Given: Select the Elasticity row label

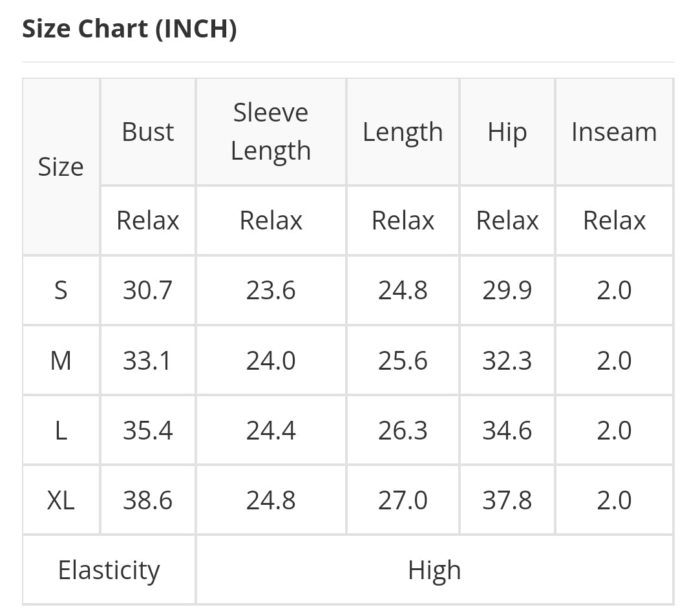Looking at the screenshot, I should [x=109, y=570].
